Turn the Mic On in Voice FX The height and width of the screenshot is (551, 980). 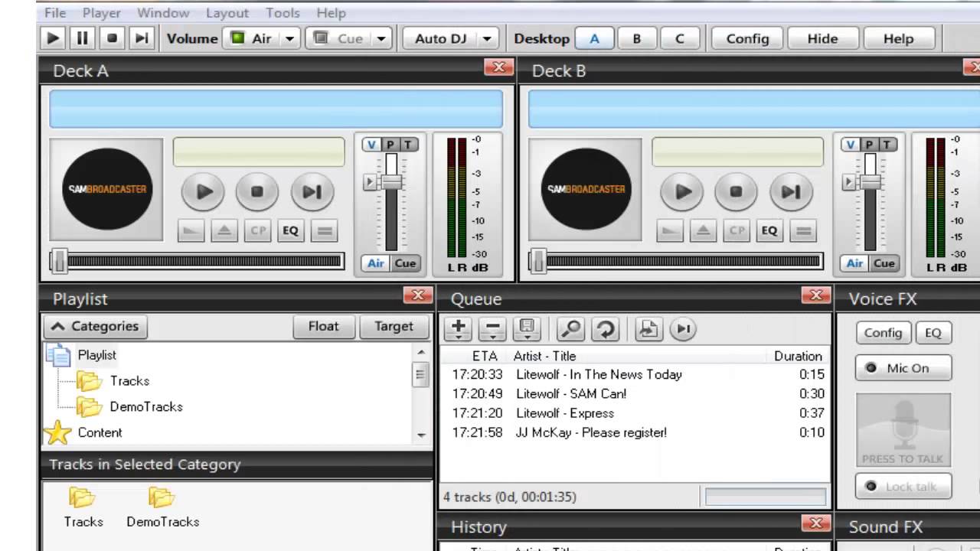903,368
